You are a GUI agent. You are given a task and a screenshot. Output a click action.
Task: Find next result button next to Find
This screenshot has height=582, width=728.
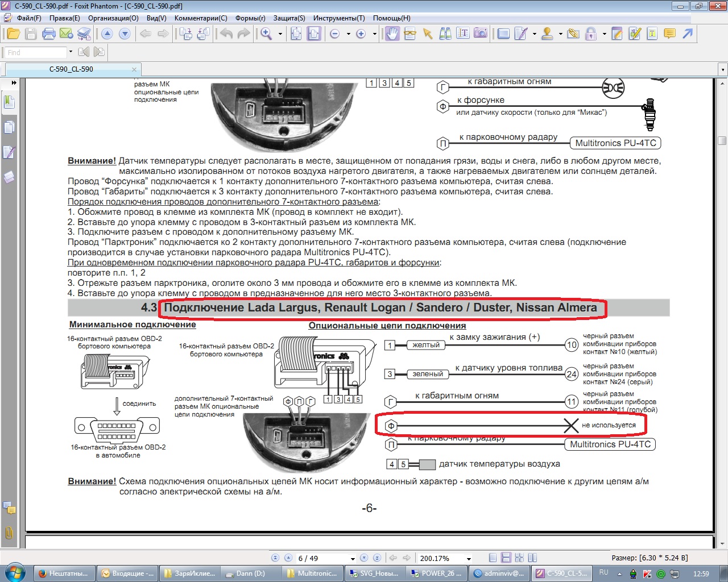[99, 52]
